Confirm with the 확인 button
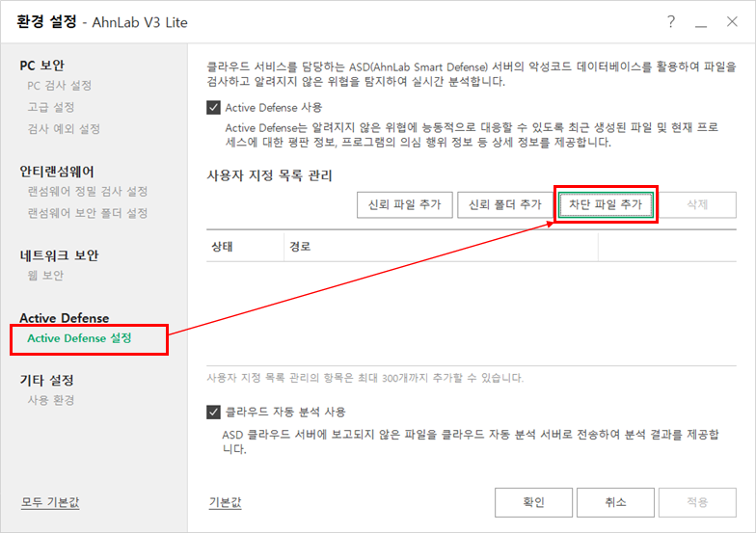Screen dimensions: 756x533 [x=534, y=503]
